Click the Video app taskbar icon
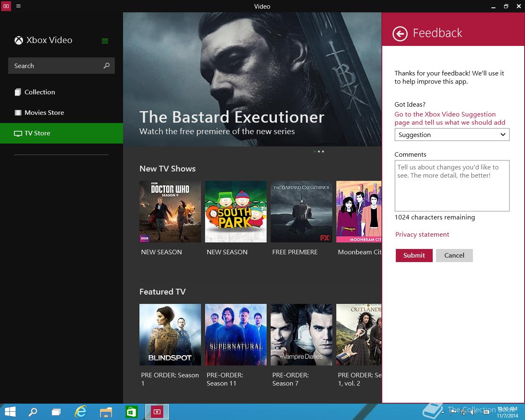Screen dimensions: 525x420 point(157,412)
